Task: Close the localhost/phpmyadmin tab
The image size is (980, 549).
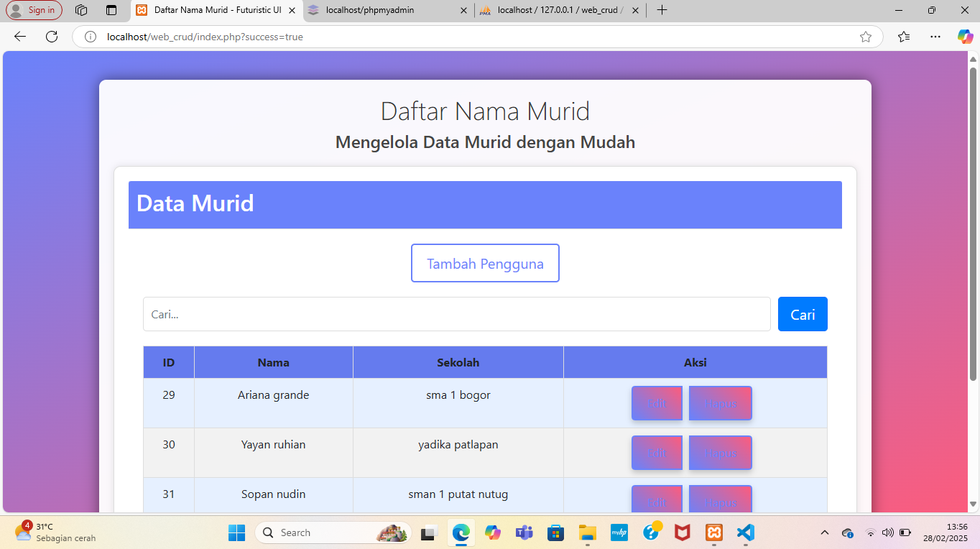Action: coord(463,10)
